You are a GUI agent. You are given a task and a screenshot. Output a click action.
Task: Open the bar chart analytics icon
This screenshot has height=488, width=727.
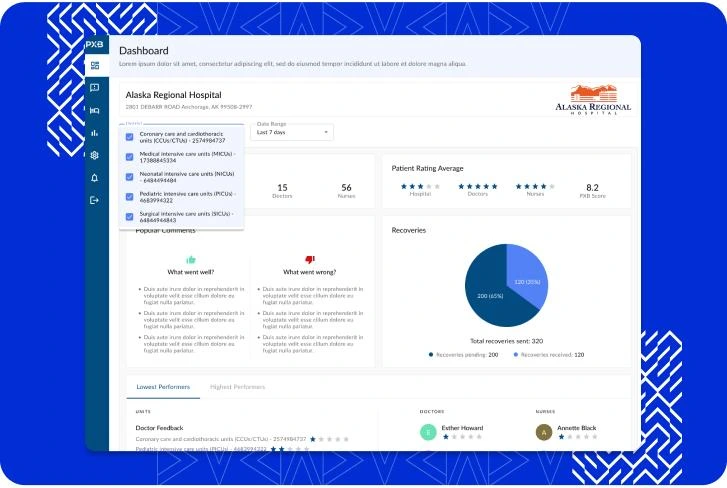coord(95,132)
